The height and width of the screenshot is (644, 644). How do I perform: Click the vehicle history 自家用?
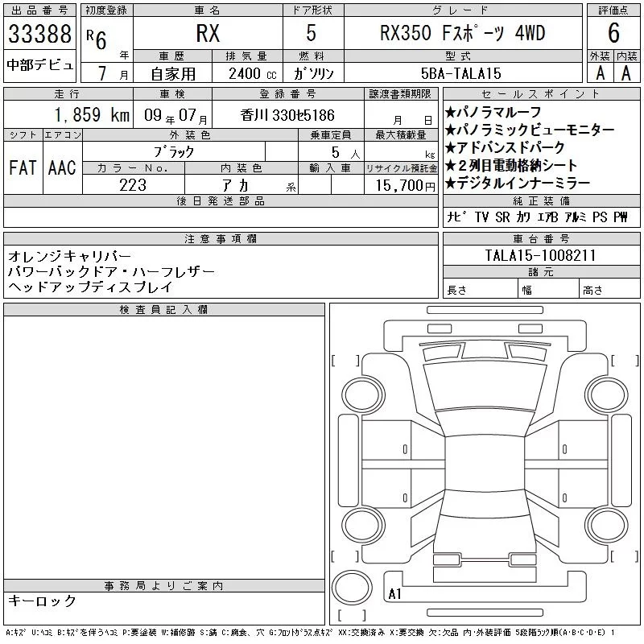[173, 74]
